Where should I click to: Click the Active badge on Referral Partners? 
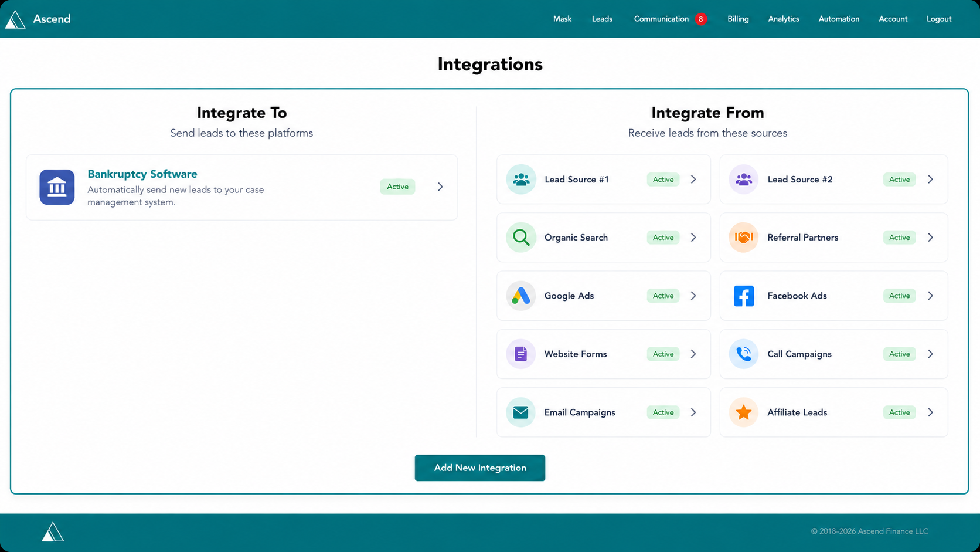(x=899, y=238)
